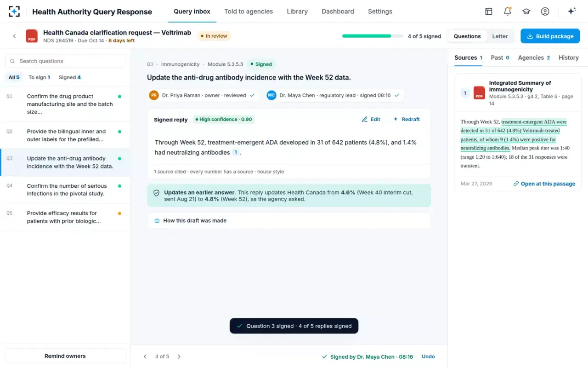Viewport: 588px width, 368px height.
Task: Open the Dashboard tab
Action: coord(338,11)
